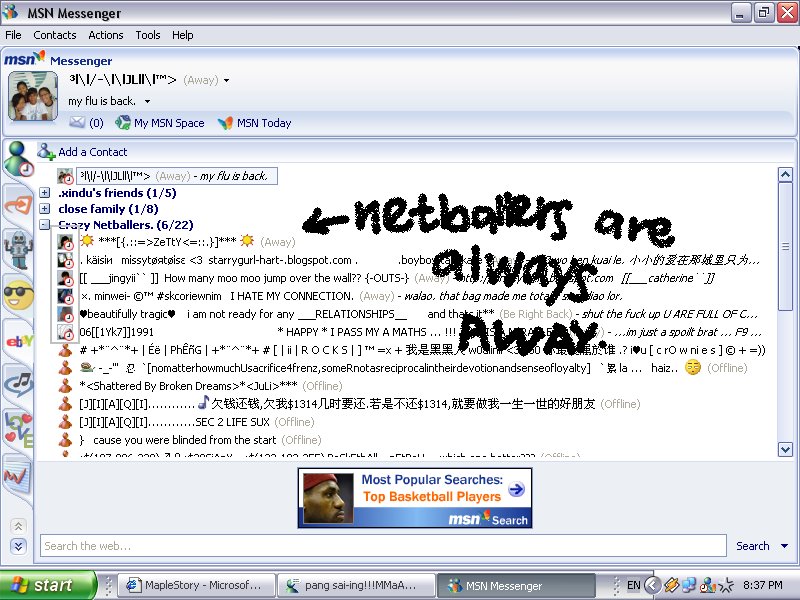The width and height of the screenshot is (800, 600).
Task: Collapse the Crazy Netballers group
Action: pyautogui.click(x=45, y=224)
